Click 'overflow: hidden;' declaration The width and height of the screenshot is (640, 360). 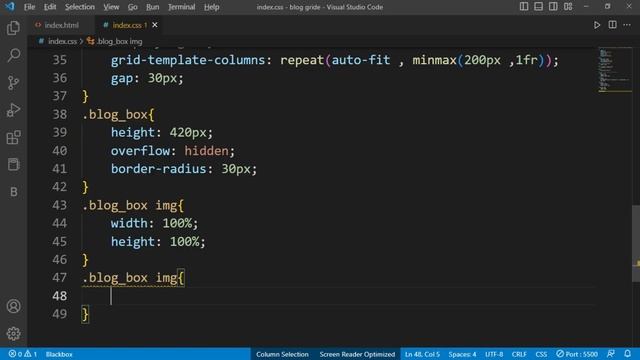pyautogui.click(x=173, y=151)
